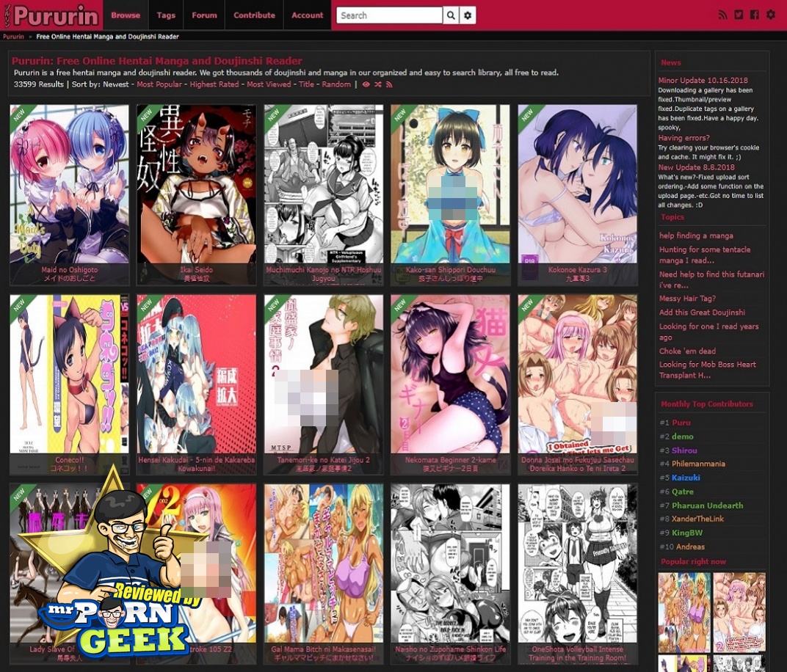This screenshot has height=672, width=787.
Task: Open site settings gear in the top-right corner
Action: click(x=771, y=15)
